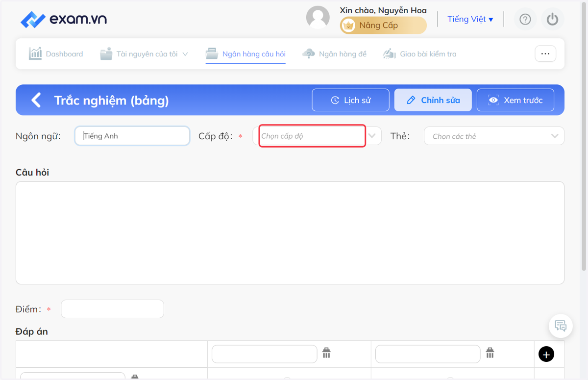Open the Chọn các thẻ tags dropdown
The height and width of the screenshot is (380, 588).
[494, 136]
